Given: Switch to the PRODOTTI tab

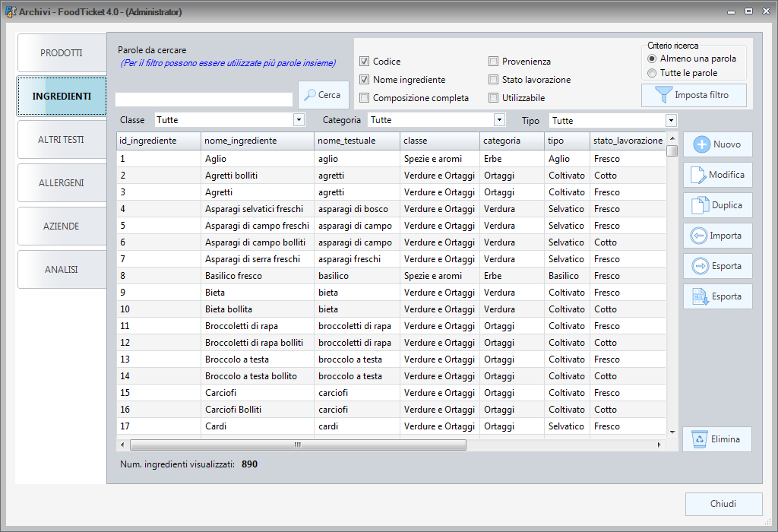Looking at the screenshot, I should pos(61,52).
